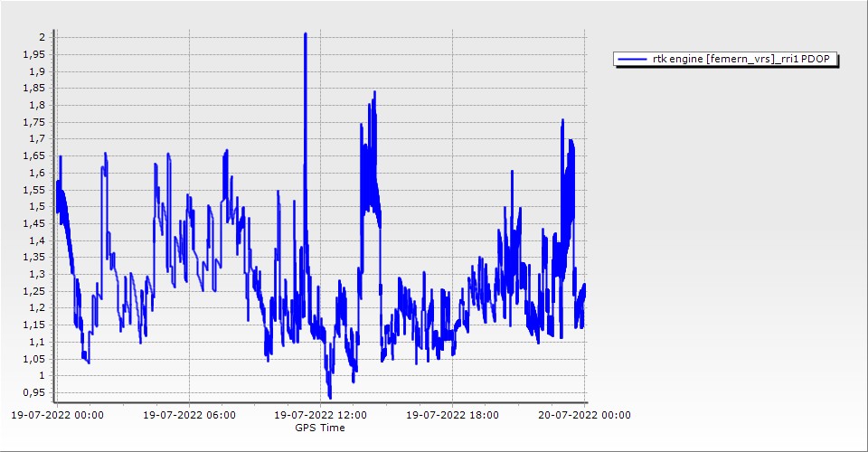Click the 19-07-2022 12:00 x-axis label

pos(320,416)
